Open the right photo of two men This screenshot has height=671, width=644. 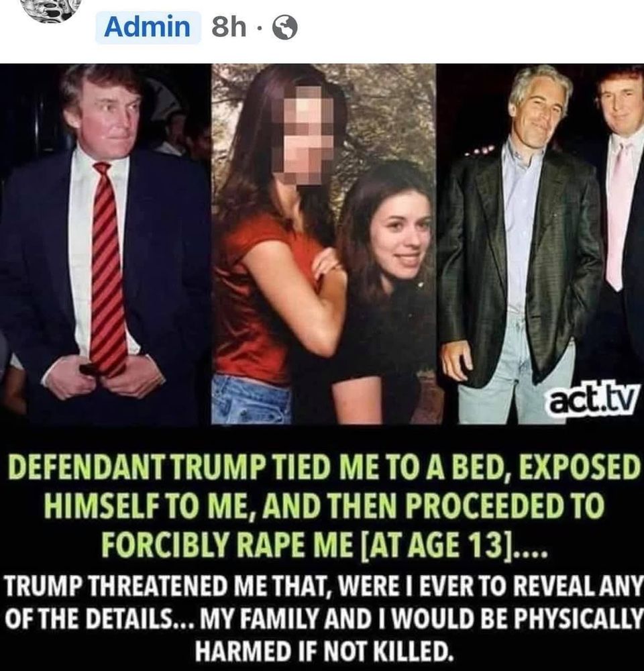pos(540,244)
